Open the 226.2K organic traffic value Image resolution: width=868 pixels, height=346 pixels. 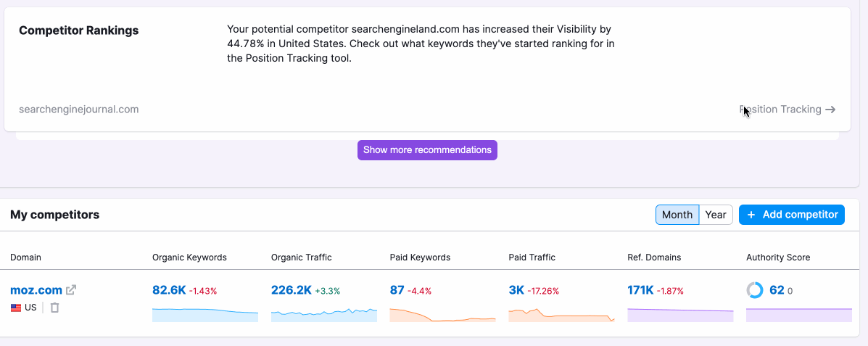[x=292, y=290]
